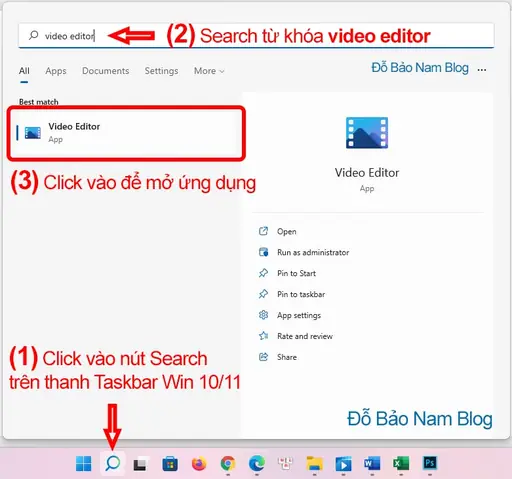Switch to the Settings search tab
The image size is (512, 479).
161,71
